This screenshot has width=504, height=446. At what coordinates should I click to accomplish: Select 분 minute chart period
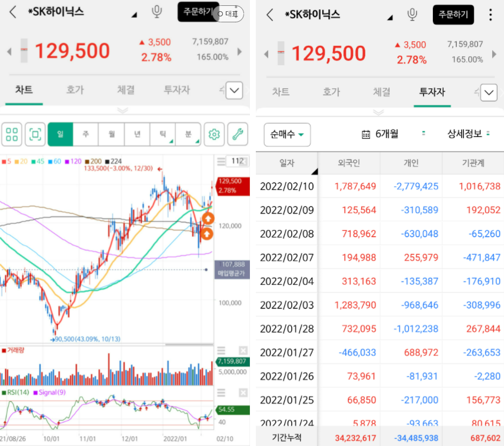(188, 134)
